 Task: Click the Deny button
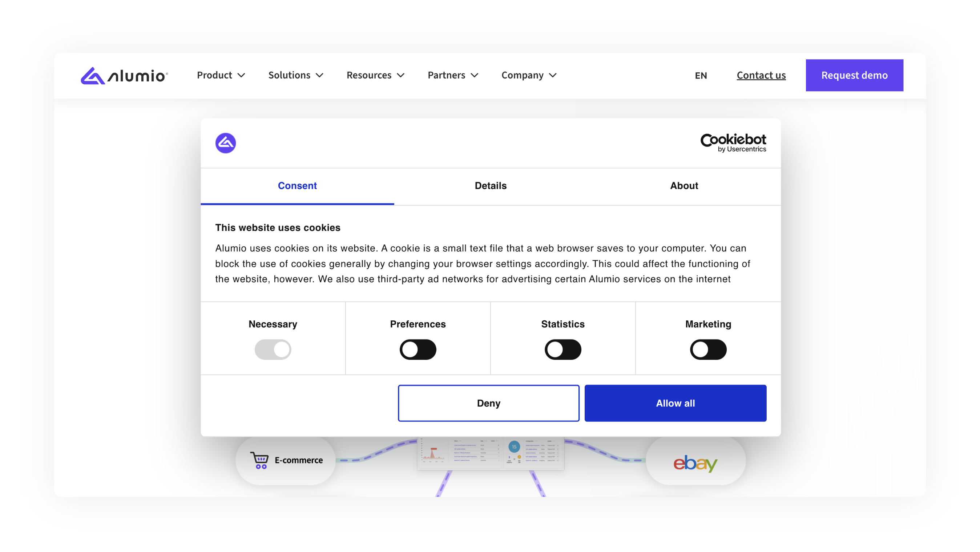[488, 403]
